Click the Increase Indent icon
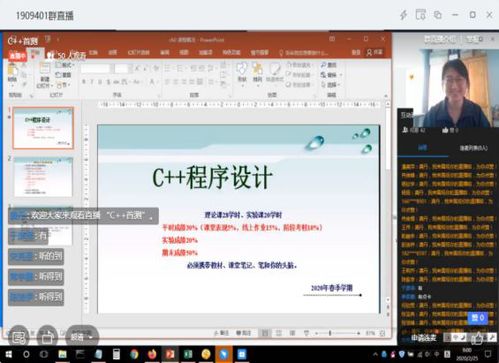The image size is (499, 363). point(202,68)
